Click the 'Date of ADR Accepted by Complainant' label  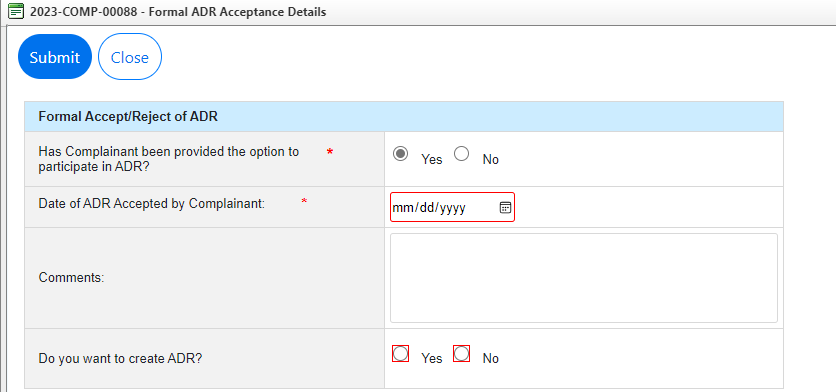pyautogui.click(x=152, y=203)
